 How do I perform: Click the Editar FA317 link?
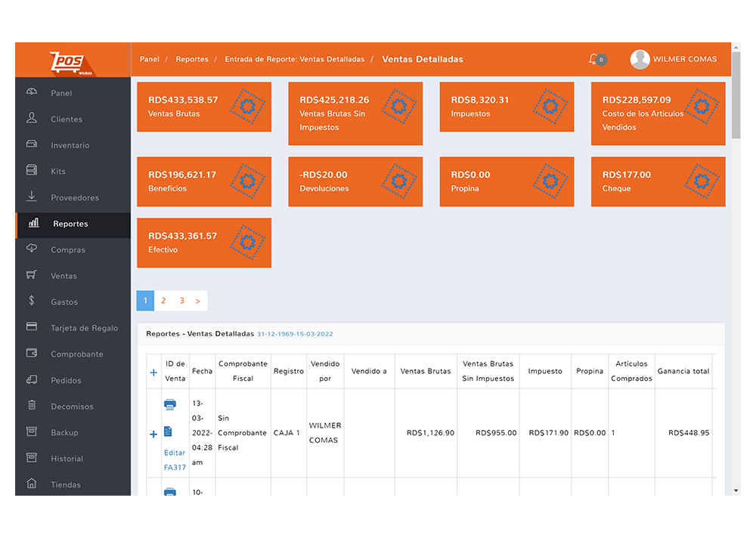175,459
